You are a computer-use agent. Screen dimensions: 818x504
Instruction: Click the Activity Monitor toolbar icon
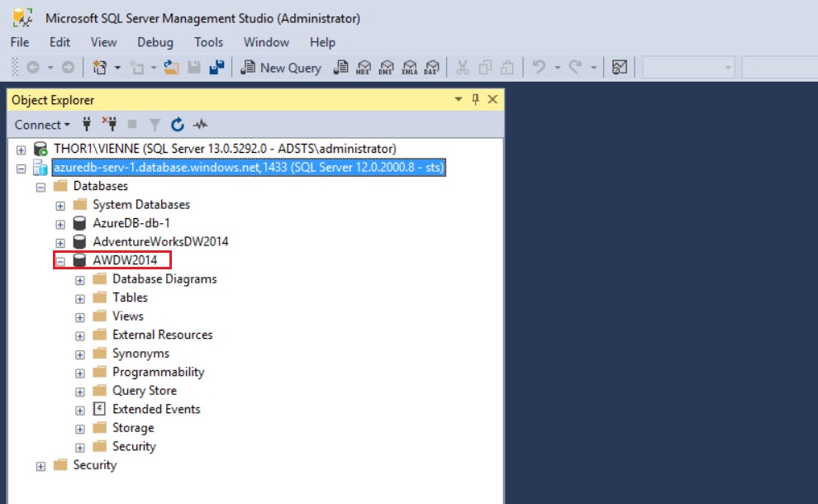point(619,67)
